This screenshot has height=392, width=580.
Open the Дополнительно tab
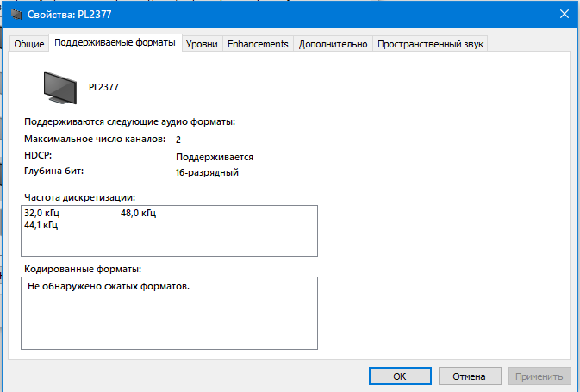click(x=333, y=44)
